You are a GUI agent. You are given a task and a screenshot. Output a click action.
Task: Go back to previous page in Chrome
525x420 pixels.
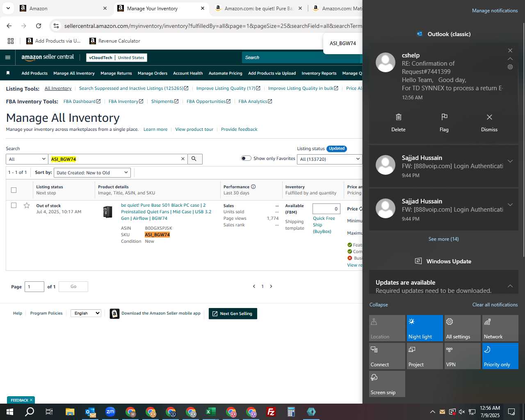click(9, 26)
